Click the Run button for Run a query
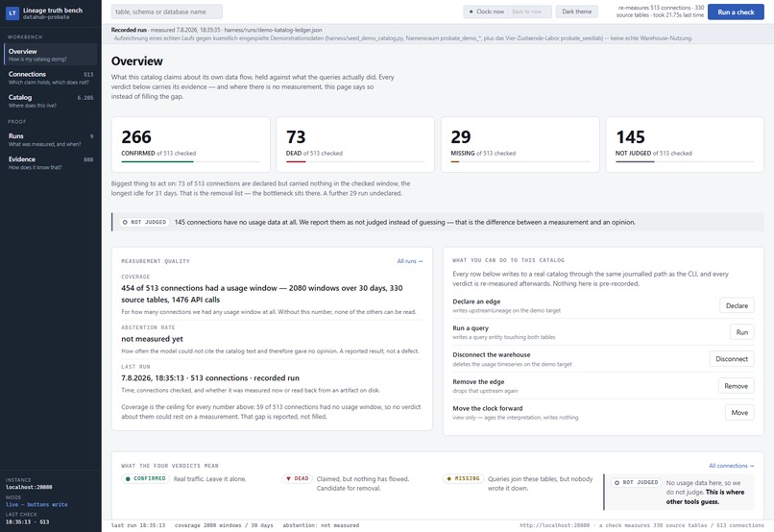This screenshot has width=774, height=532. (x=741, y=332)
